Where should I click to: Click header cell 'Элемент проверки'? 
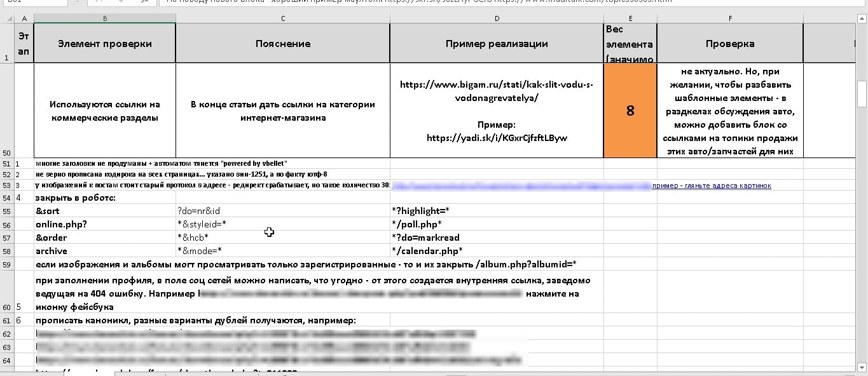[105, 43]
